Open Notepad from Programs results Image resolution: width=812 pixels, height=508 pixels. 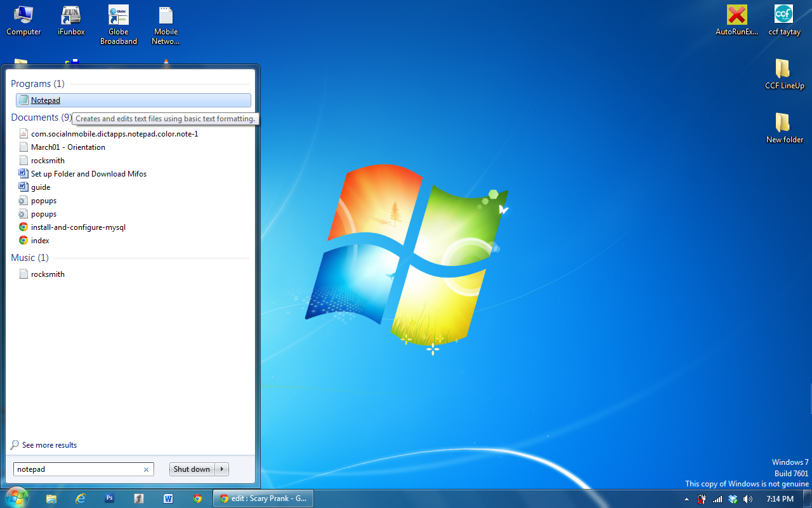pos(133,100)
